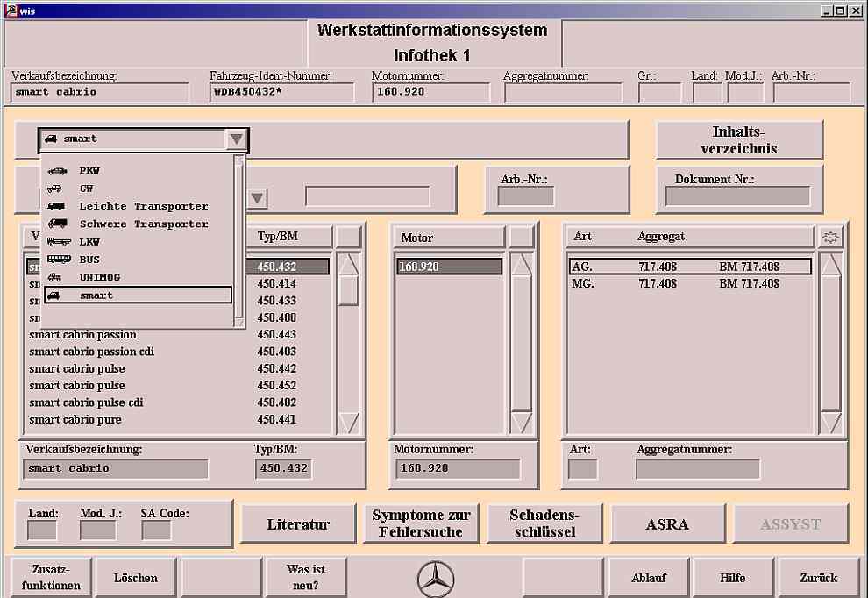Image resolution: width=868 pixels, height=598 pixels.
Task: Select Typ/BM value 450.433
Action: click(x=276, y=301)
